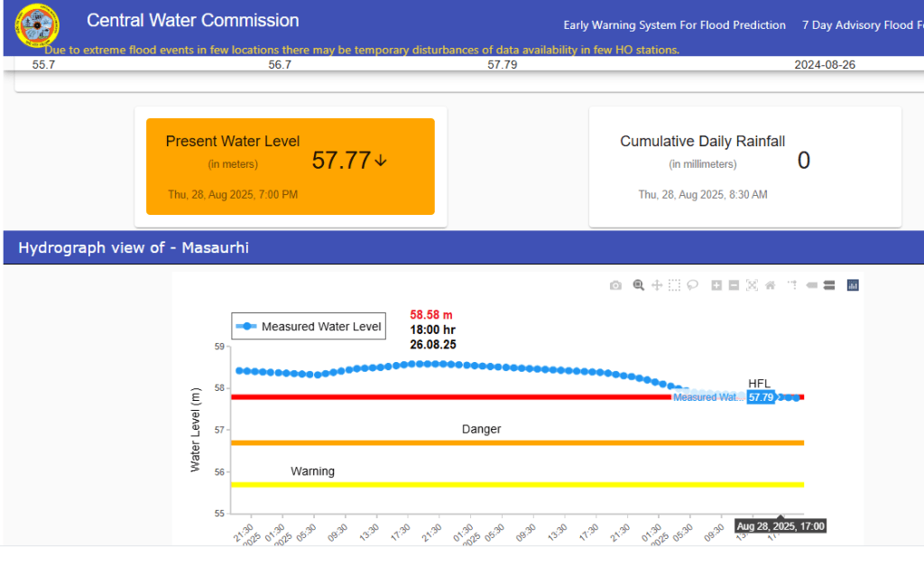Choose the Lasso Select tool
This screenshot has height=567, width=924.
coord(692,285)
